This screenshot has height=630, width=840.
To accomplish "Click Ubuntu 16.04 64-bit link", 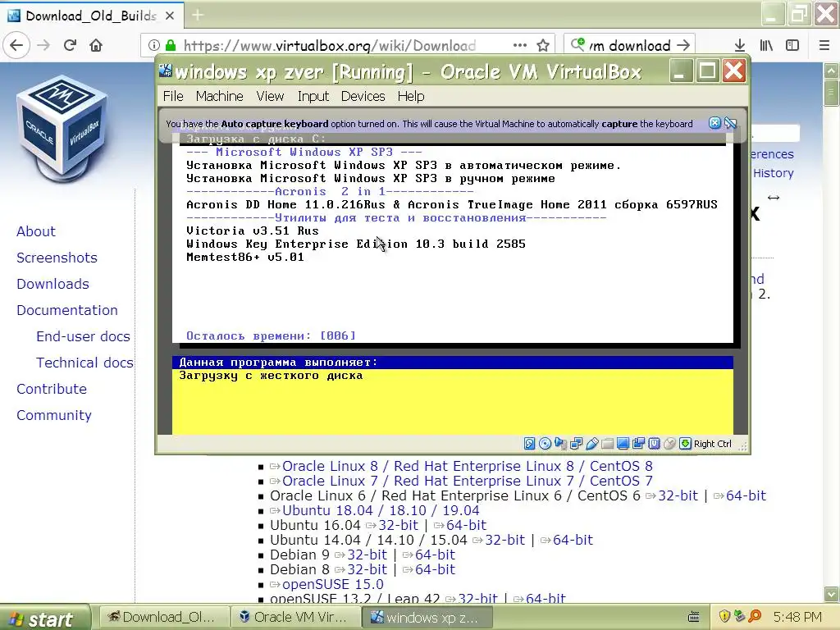I will click(466, 525).
